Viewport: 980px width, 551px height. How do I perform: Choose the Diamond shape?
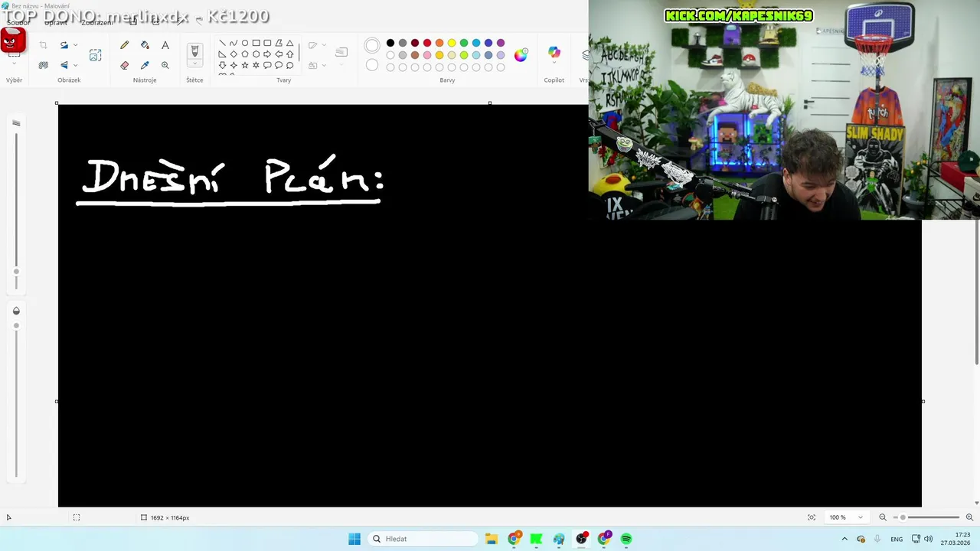(234, 54)
